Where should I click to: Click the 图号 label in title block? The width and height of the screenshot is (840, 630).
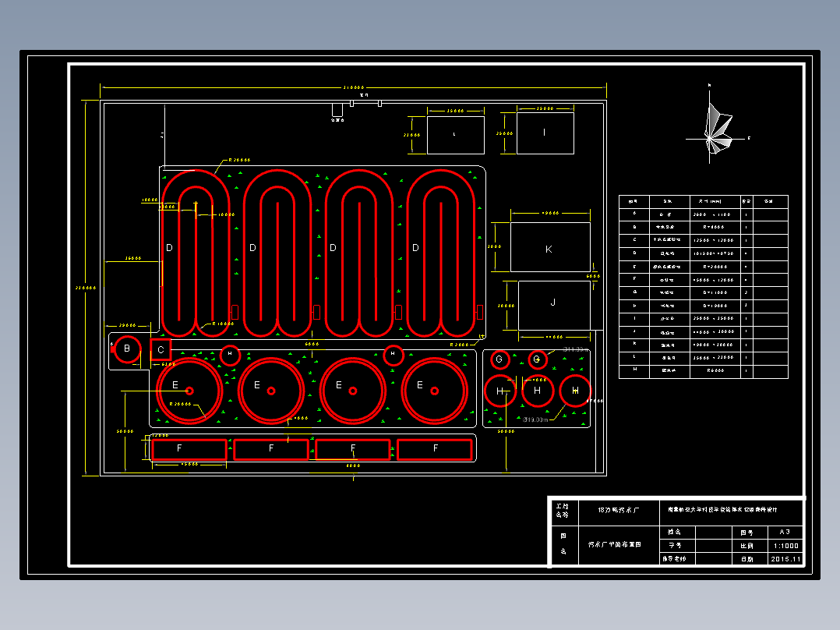(x=746, y=532)
